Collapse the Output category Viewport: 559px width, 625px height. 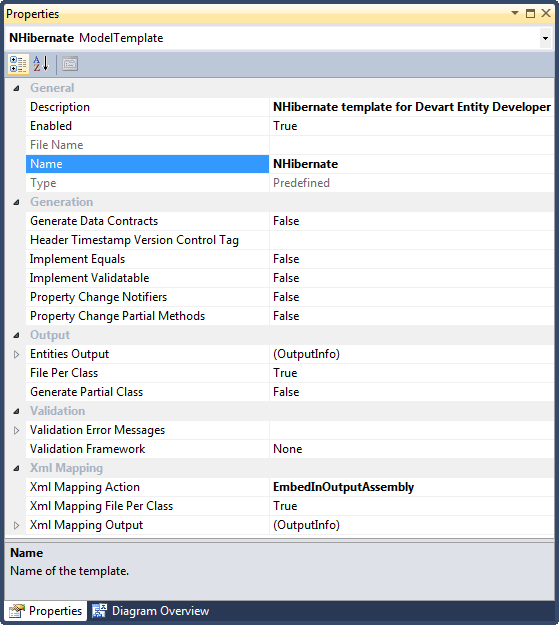[x=16, y=335]
